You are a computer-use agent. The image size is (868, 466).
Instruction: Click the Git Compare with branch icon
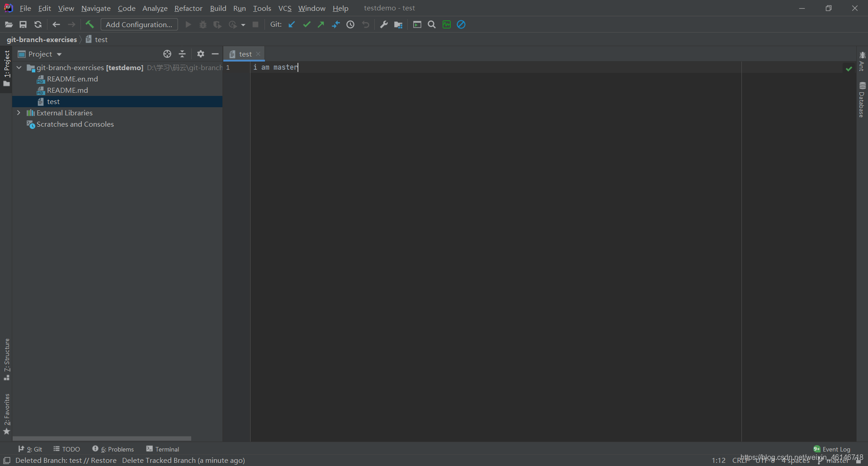click(335, 24)
